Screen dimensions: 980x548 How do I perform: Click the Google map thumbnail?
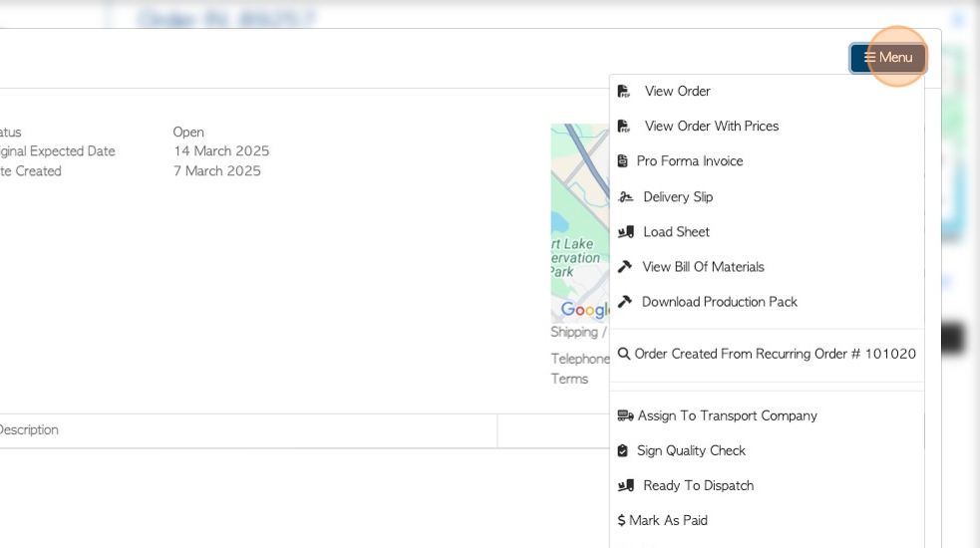580,221
